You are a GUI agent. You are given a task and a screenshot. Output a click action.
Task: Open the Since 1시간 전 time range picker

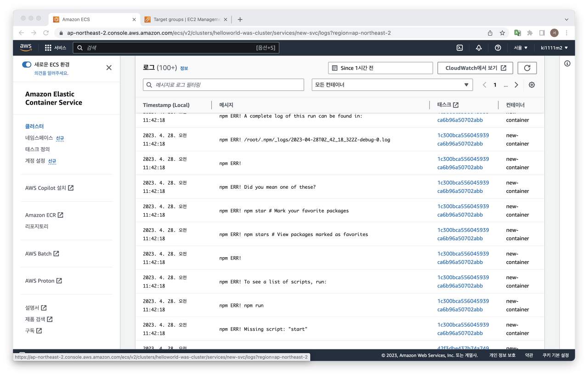pos(380,68)
